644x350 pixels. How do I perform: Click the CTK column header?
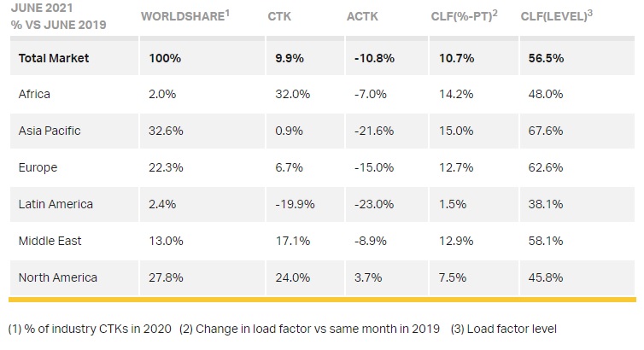click(279, 16)
